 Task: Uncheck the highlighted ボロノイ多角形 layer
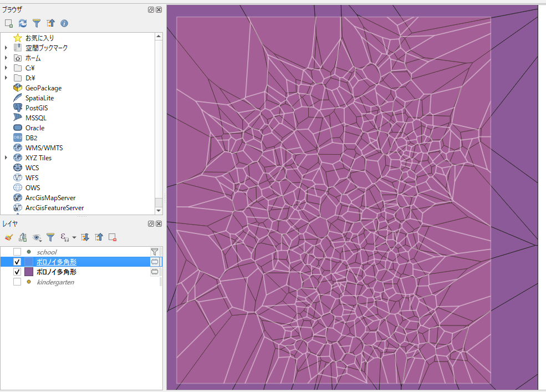pyautogui.click(x=17, y=262)
